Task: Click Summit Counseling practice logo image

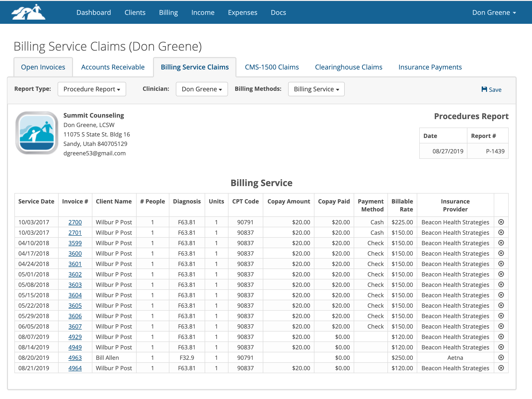Action: point(37,133)
